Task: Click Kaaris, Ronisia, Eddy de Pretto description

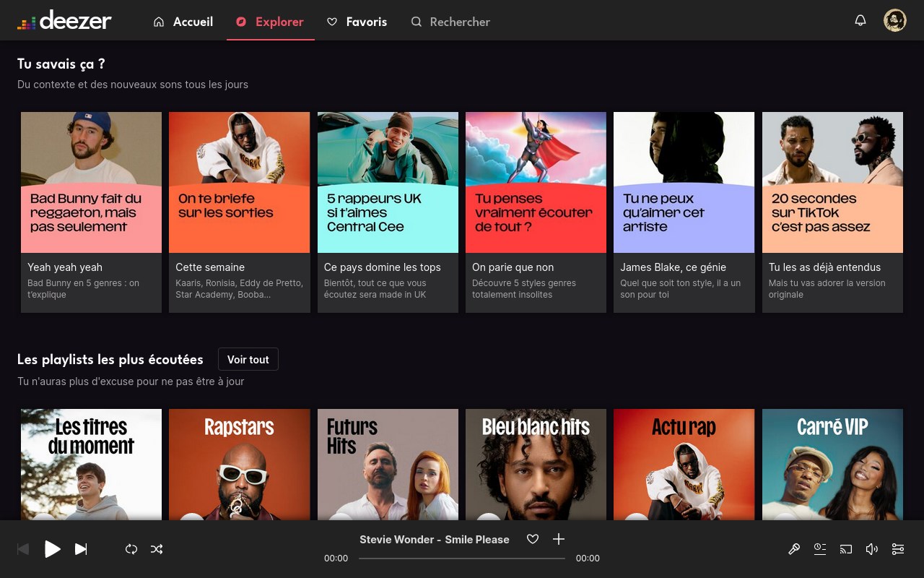Action: (240, 289)
